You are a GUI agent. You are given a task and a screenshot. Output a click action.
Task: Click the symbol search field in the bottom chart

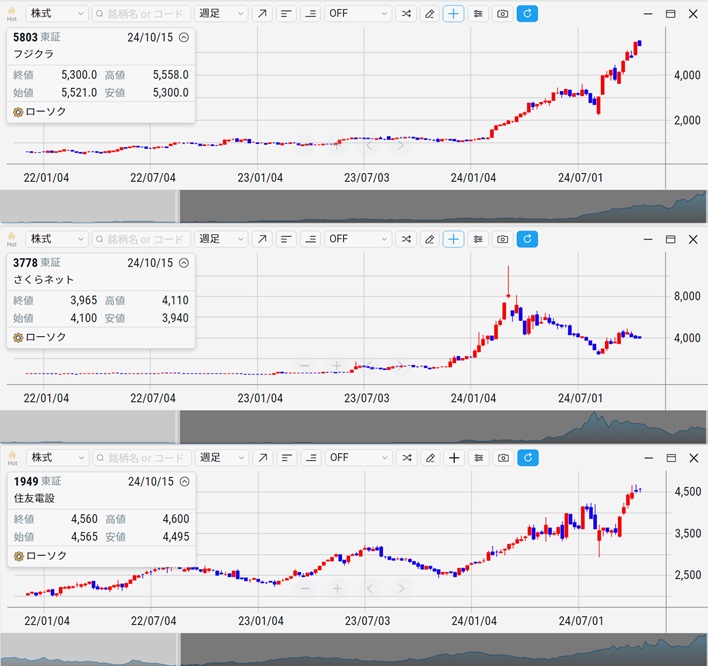point(140,458)
